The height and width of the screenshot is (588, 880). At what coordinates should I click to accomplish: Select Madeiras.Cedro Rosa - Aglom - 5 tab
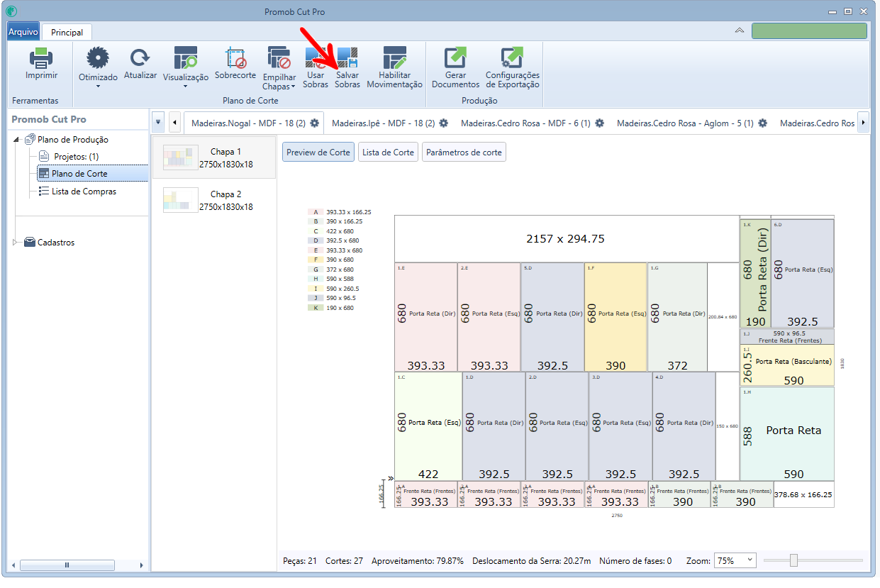click(x=692, y=123)
